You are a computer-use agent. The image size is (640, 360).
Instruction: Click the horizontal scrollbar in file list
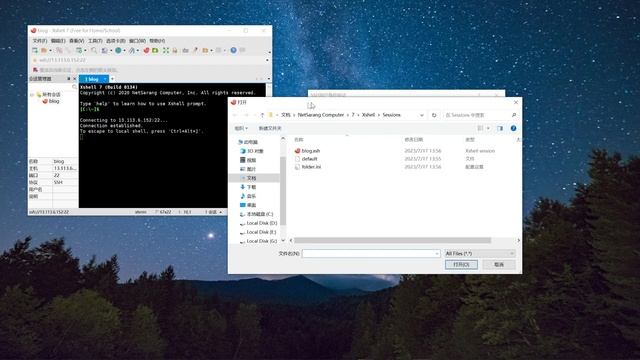(392, 240)
